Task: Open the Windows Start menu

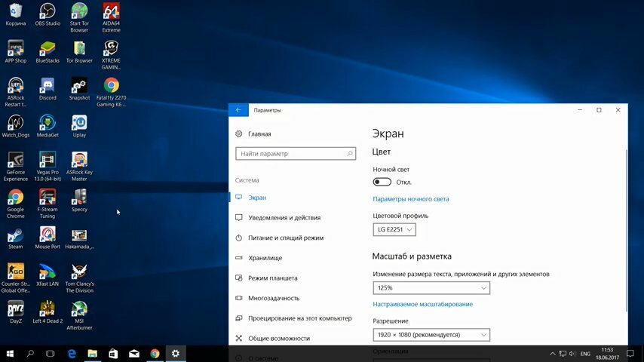Action: (x=10, y=354)
